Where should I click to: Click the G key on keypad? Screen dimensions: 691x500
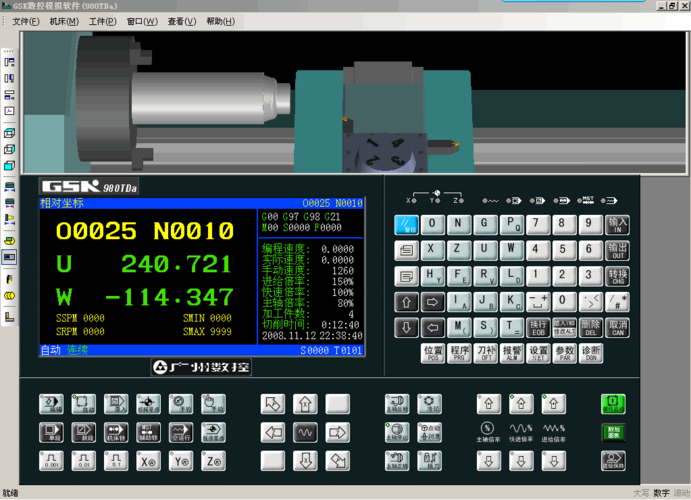coord(486,225)
